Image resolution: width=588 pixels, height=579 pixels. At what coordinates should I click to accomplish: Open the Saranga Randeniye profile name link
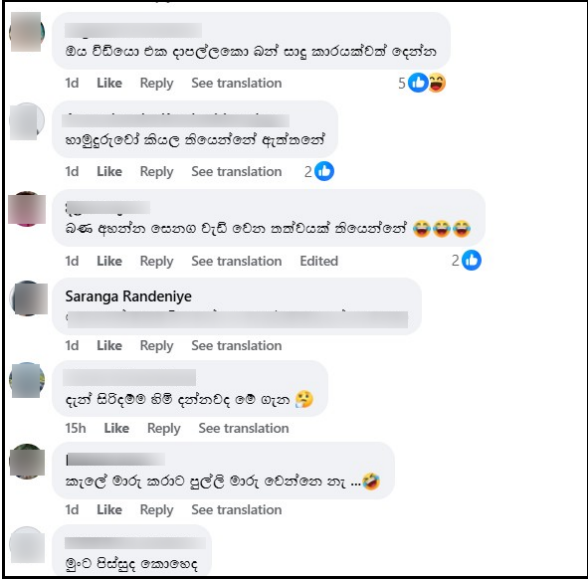[128, 296]
